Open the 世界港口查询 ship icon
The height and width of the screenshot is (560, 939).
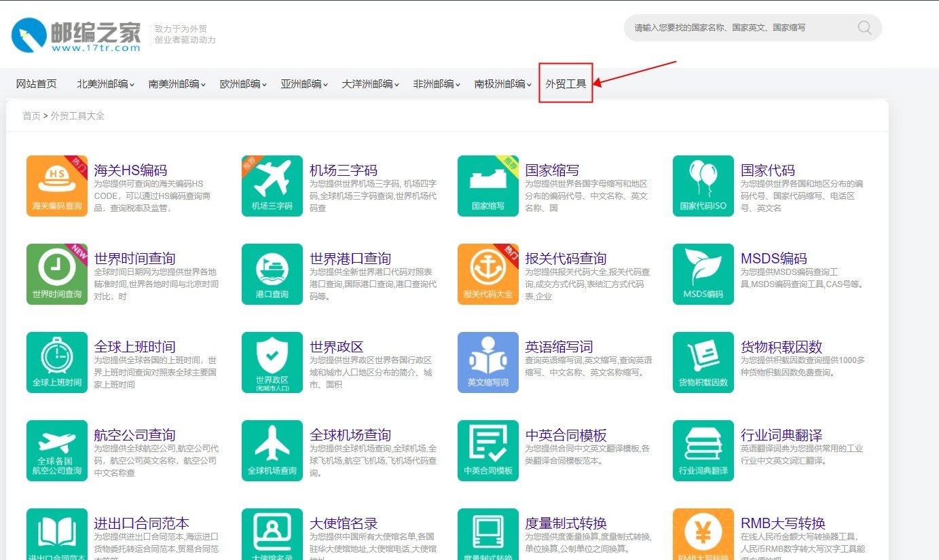272,274
